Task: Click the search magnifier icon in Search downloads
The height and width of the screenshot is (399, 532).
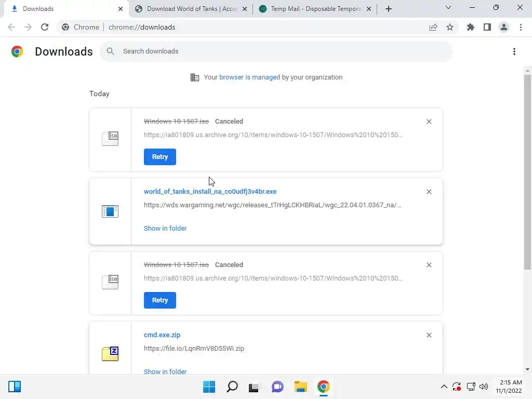Action: (110, 51)
